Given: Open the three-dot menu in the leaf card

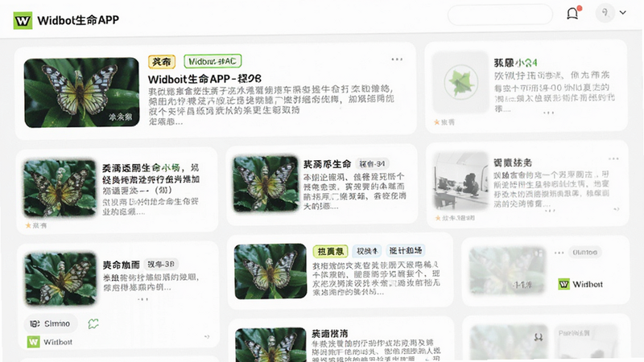Looking at the screenshot, I should (x=548, y=113).
